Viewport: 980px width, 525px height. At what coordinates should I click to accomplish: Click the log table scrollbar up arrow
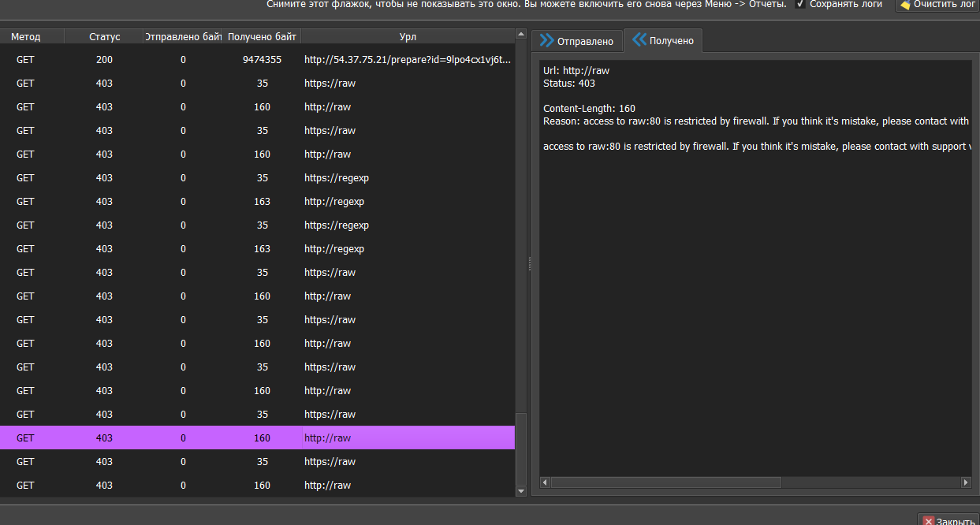[x=521, y=33]
